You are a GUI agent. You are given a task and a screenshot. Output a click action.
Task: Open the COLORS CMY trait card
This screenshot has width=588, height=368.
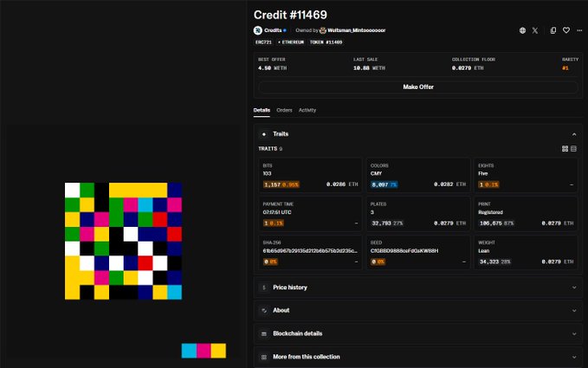pos(418,175)
